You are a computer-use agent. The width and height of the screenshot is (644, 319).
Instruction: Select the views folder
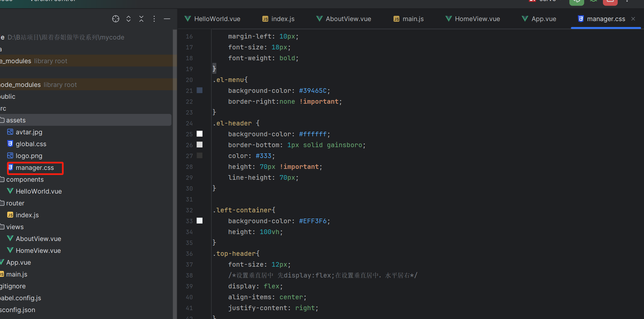click(15, 227)
